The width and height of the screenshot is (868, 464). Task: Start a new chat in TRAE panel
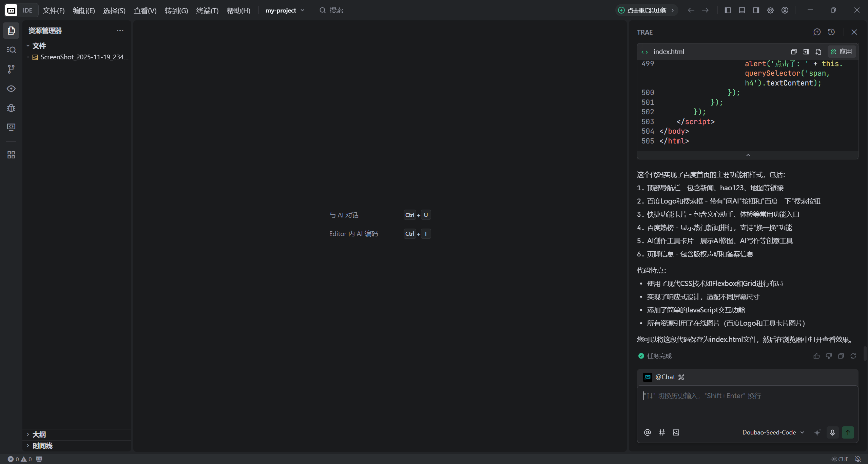click(x=817, y=32)
